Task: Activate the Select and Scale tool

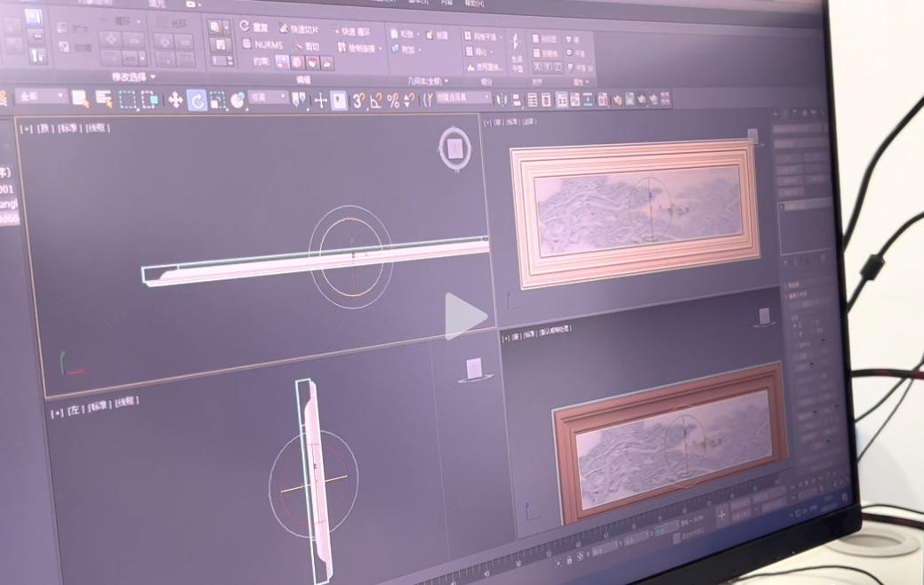Action: (x=218, y=100)
